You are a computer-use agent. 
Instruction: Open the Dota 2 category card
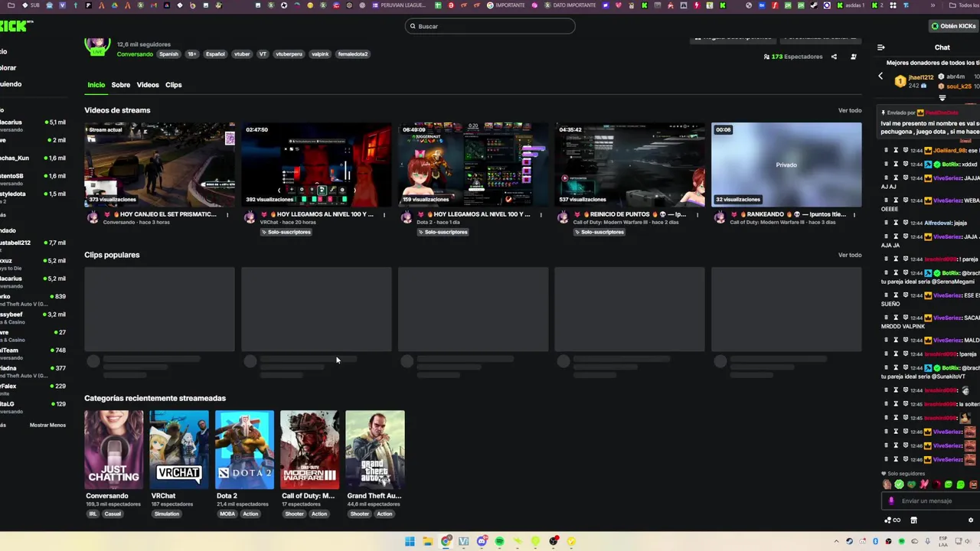(x=244, y=450)
